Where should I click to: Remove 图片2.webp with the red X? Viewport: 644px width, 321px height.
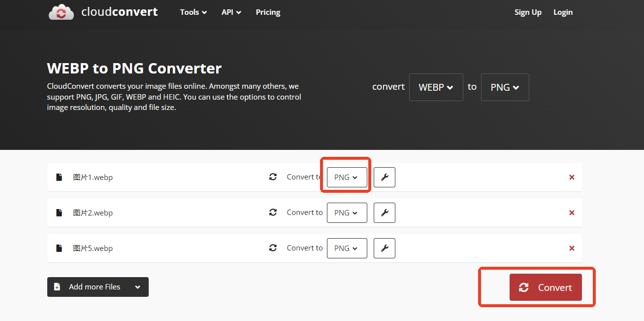572,213
